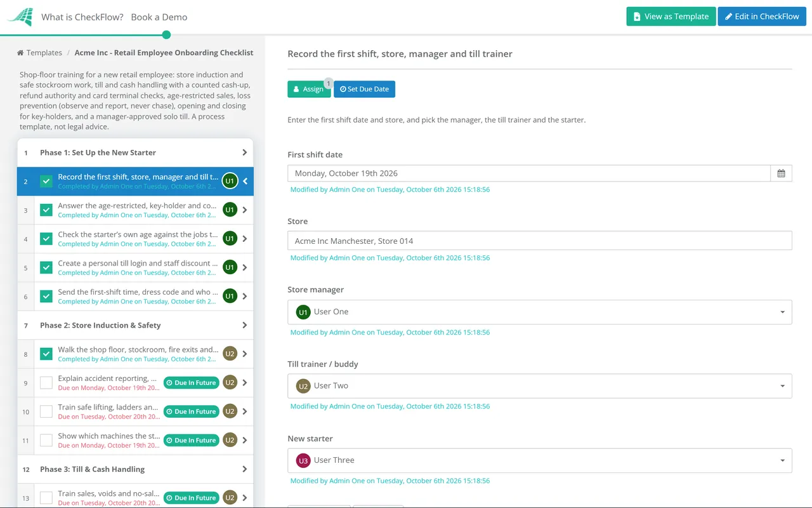
Task: Click the U2 avatar on task 8 row
Action: tap(230, 354)
